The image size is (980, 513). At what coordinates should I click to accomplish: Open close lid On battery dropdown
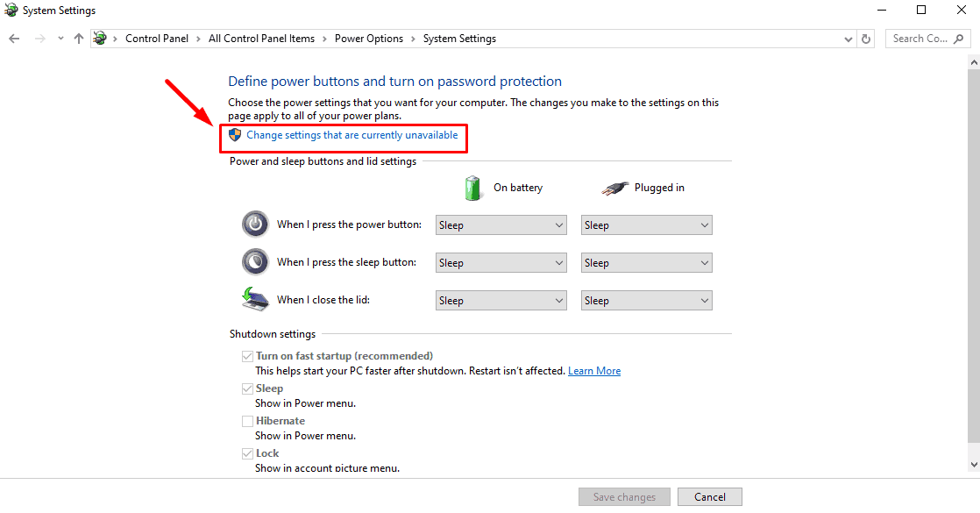click(x=501, y=300)
